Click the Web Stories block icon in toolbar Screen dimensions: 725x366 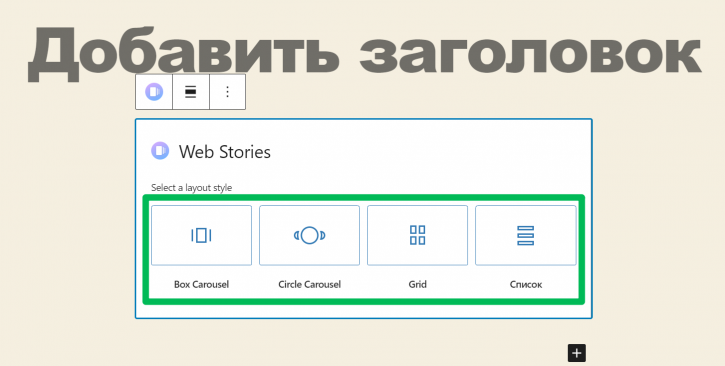[154, 92]
